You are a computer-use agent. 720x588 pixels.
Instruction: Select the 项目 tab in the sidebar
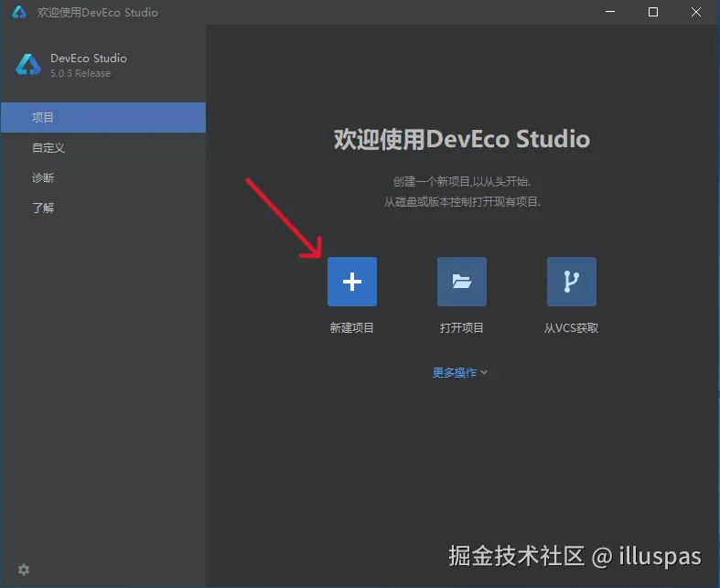(x=103, y=117)
